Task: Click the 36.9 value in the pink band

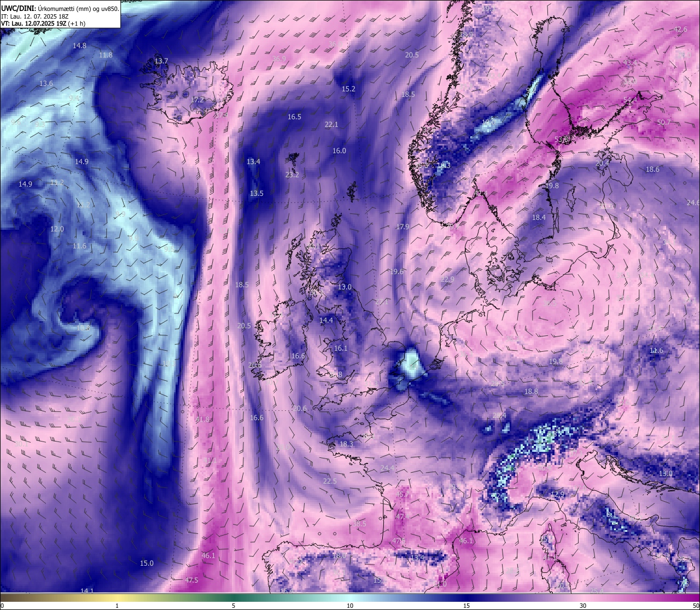Action: coord(279,59)
